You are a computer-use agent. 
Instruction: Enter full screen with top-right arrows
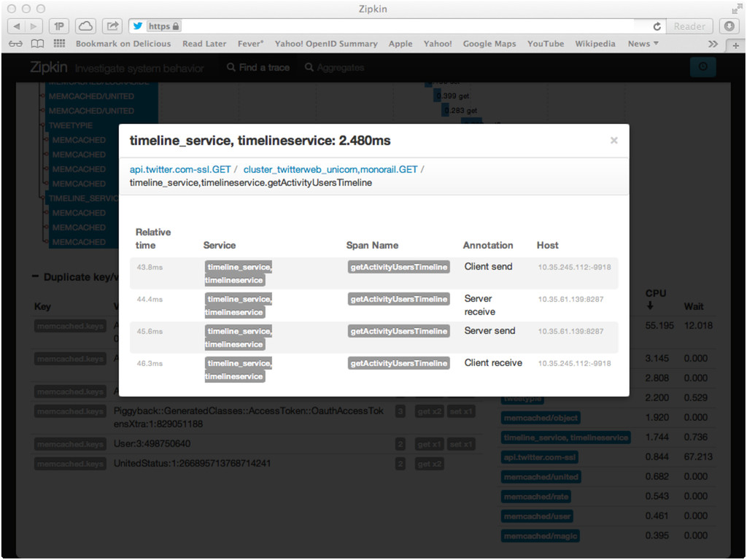[x=736, y=9]
